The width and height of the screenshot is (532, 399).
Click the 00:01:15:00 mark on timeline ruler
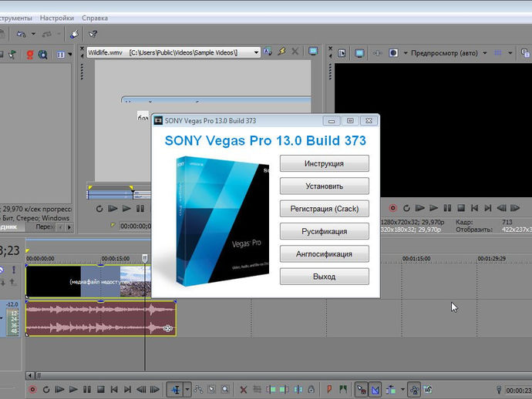[416, 258]
